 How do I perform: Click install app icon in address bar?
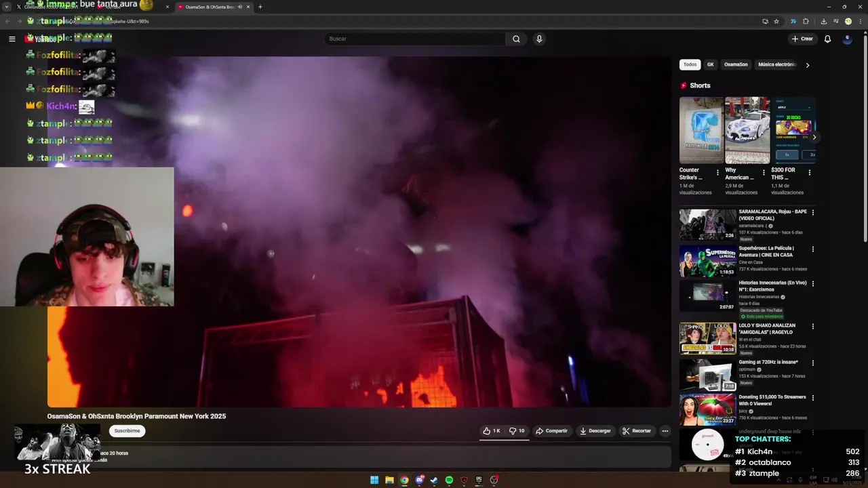(x=765, y=21)
